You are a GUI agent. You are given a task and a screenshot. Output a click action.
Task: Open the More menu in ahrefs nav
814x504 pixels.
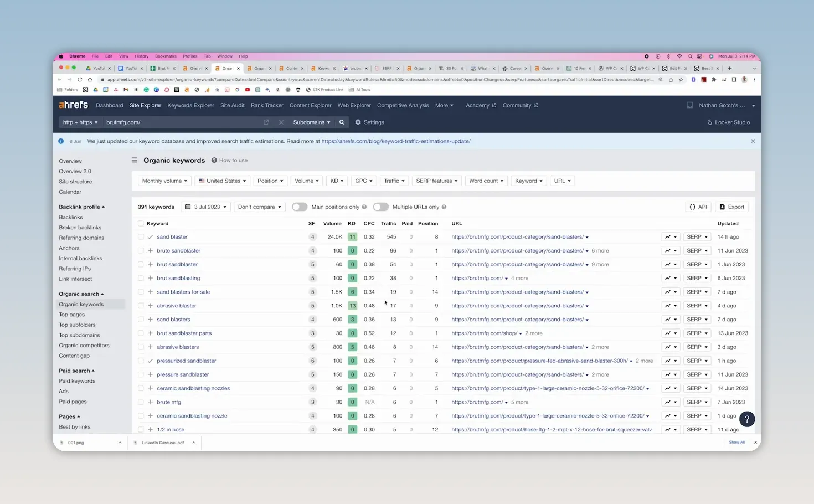[x=444, y=105]
